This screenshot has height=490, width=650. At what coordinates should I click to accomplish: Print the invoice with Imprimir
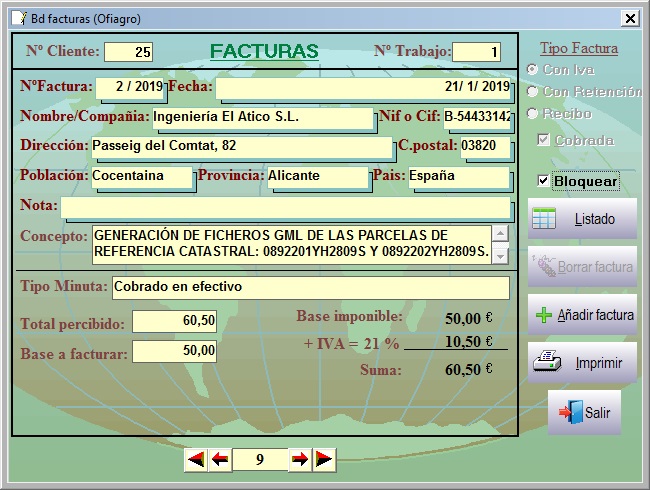(582, 363)
